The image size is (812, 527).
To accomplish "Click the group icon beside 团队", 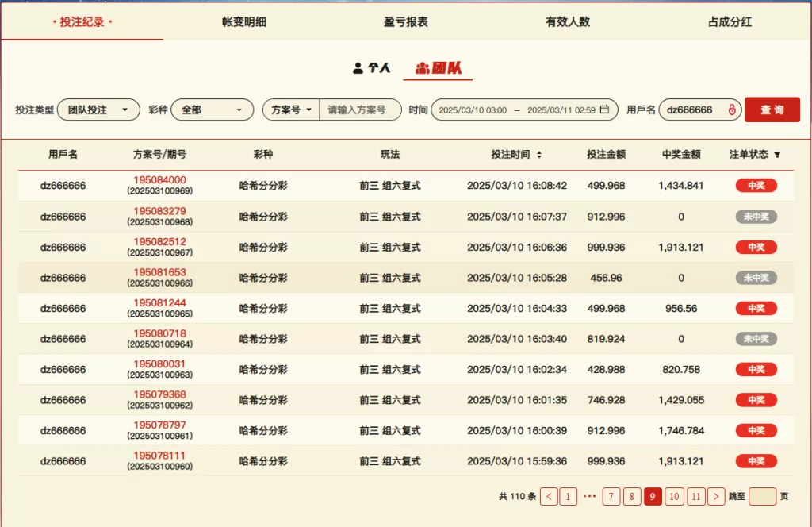I will (x=423, y=68).
